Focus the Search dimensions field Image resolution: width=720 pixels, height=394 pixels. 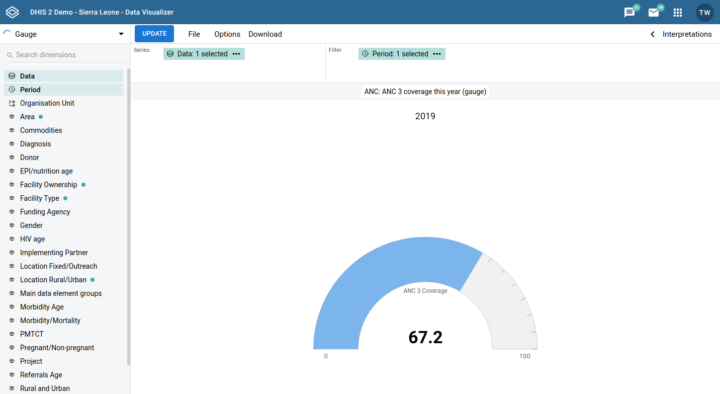tap(66, 55)
